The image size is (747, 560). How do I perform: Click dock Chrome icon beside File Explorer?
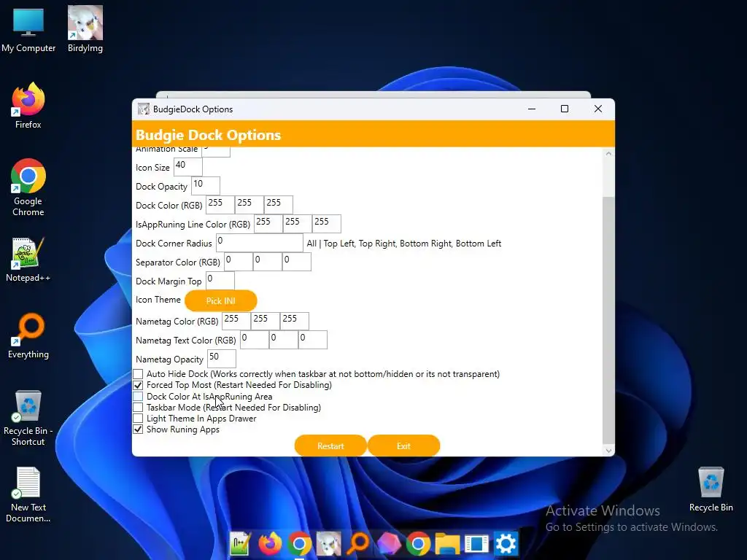coord(418,543)
